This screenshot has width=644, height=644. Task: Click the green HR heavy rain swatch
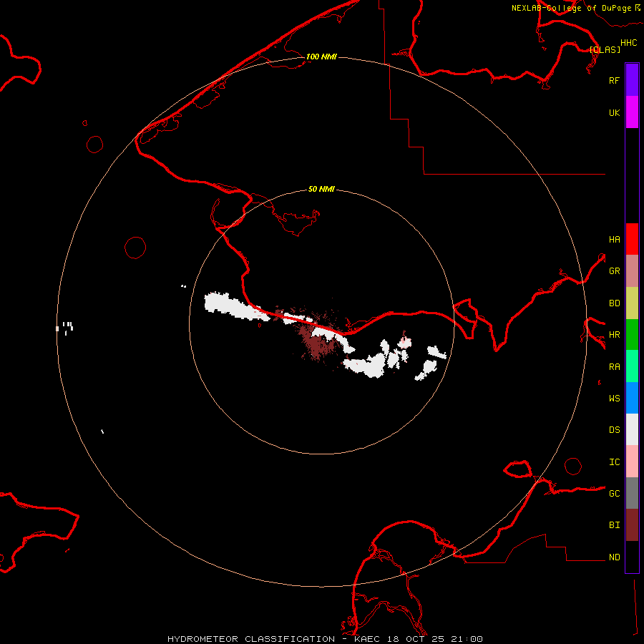point(632,334)
